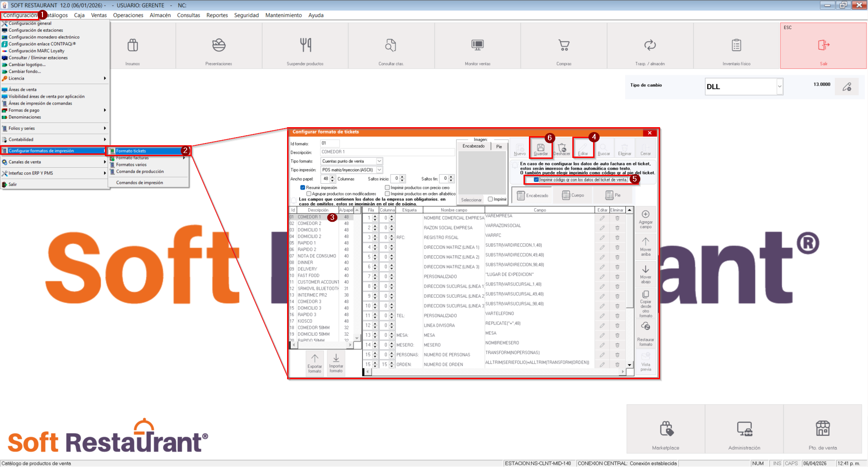Open the Marketplace module
This screenshot has height=467, width=868.
point(666,429)
